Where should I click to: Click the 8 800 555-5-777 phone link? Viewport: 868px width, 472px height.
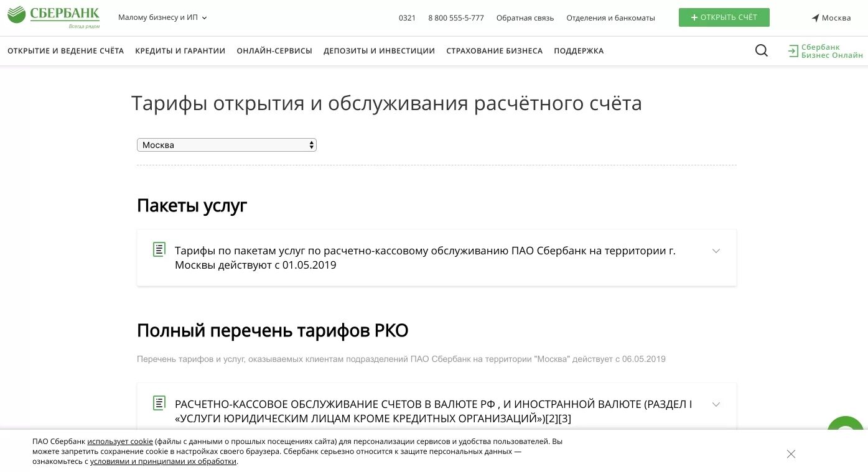point(456,18)
